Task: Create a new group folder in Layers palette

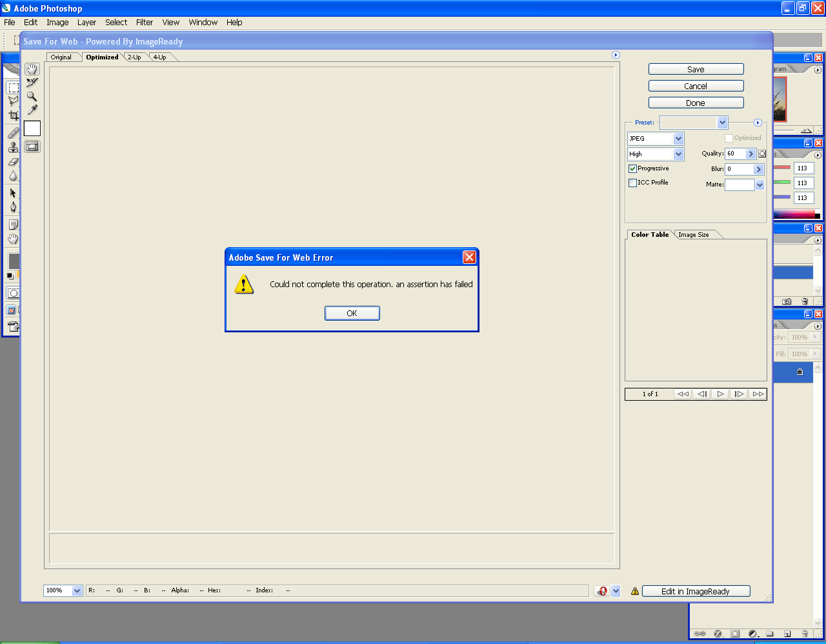Action: [x=770, y=634]
